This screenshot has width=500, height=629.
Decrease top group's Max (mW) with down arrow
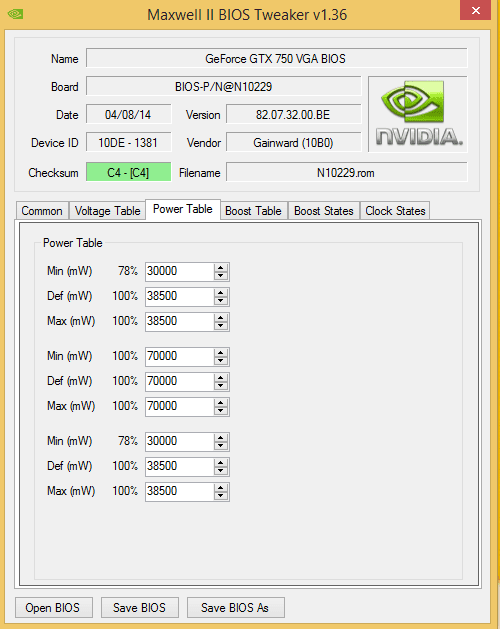tap(221, 325)
